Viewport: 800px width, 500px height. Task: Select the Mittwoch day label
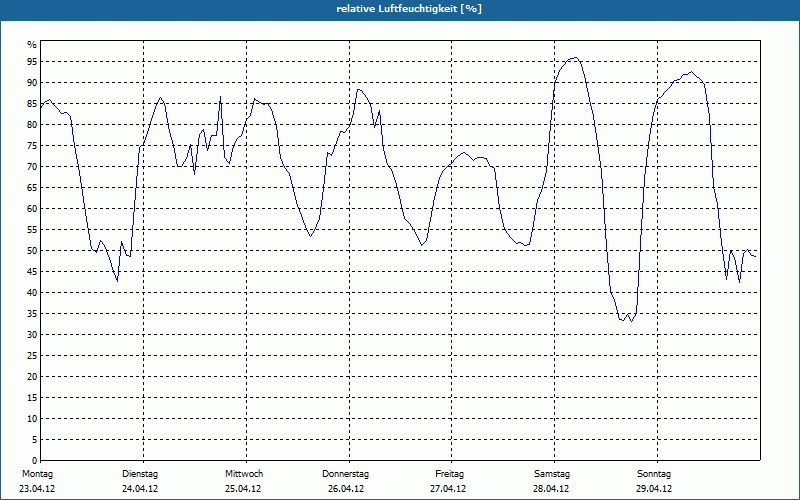[x=244, y=474]
